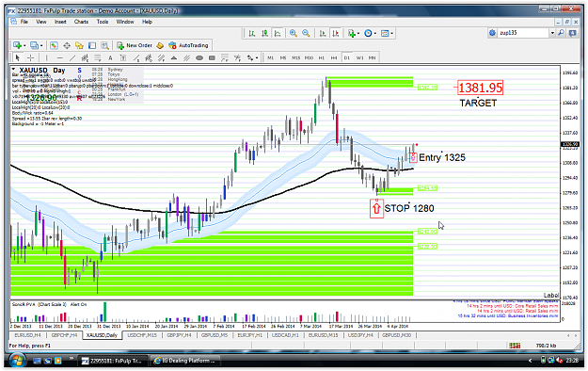Viewport: 588px width, 371px height.
Task: Switch chart to Candlesticks mode
Action: 264,33
